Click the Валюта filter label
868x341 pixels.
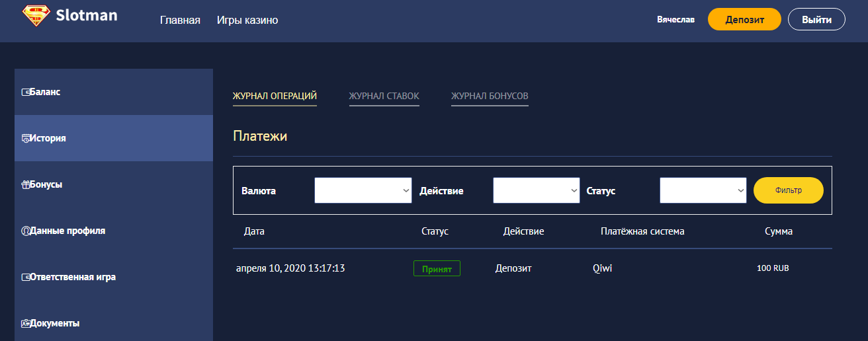(x=259, y=191)
